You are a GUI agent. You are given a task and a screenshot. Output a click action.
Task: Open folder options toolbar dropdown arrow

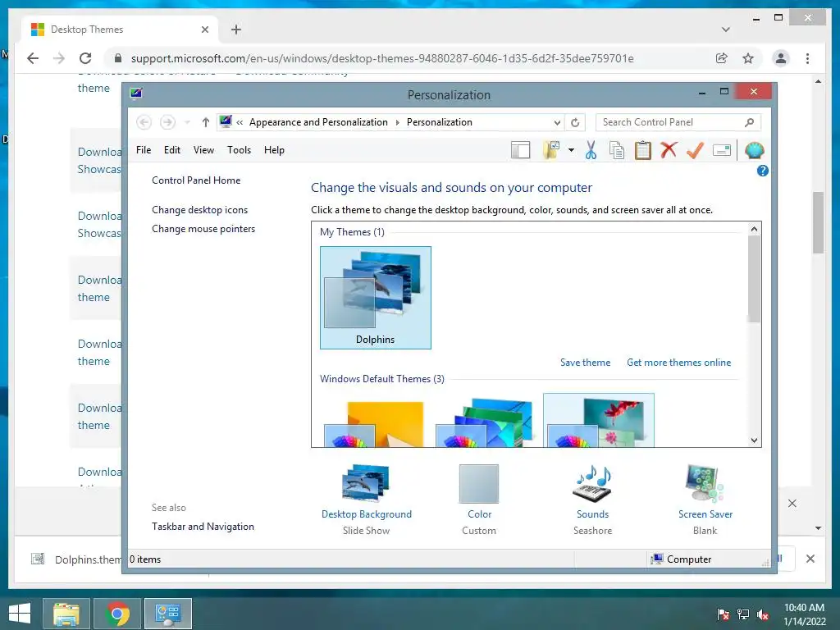click(x=571, y=151)
